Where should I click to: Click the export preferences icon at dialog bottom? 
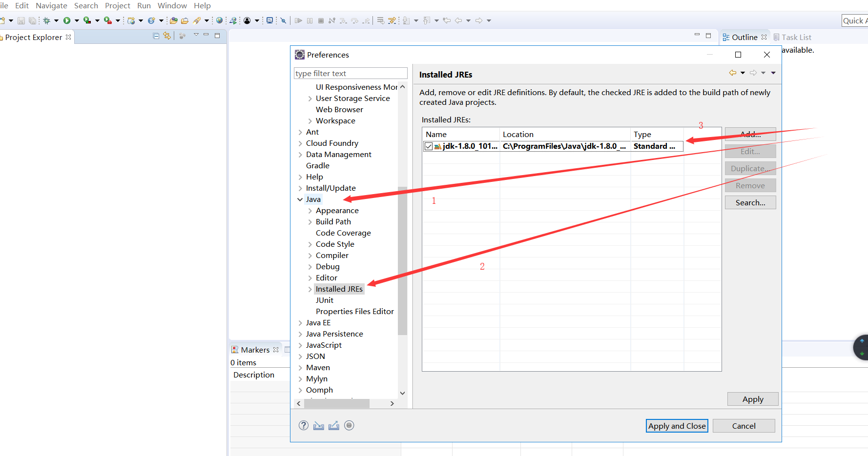point(334,426)
